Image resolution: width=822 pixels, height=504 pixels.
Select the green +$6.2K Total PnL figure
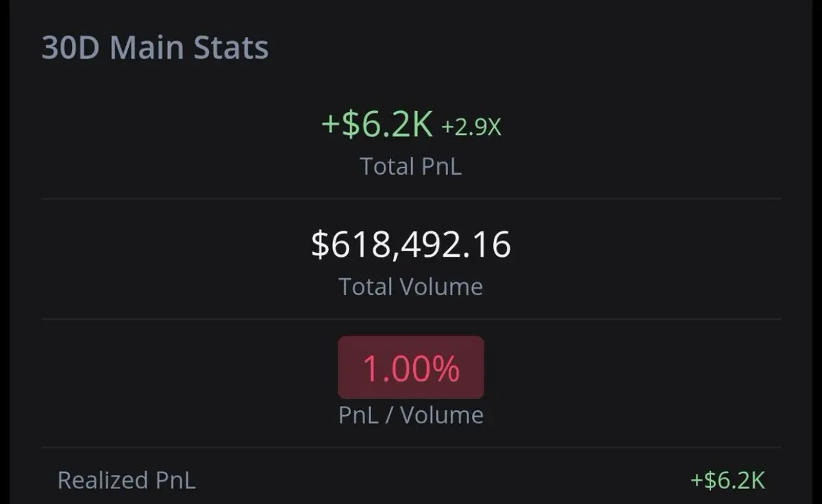pyautogui.click(x=377, y=125)
